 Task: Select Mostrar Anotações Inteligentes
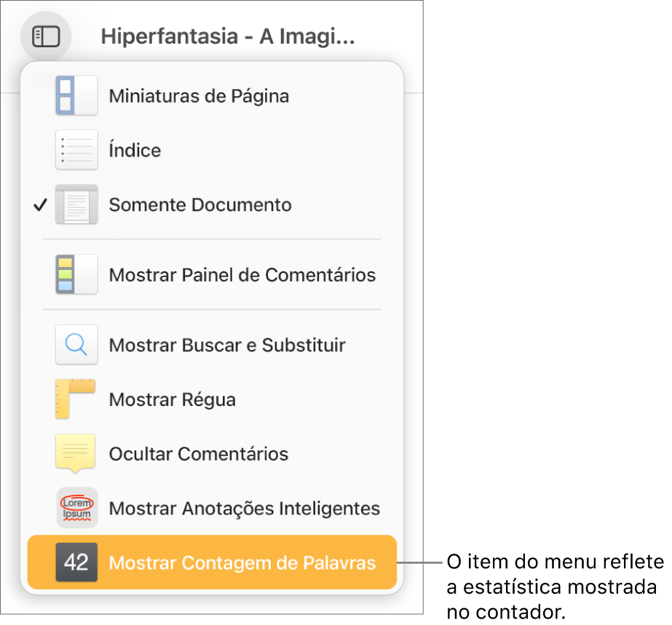coord(245,507)
